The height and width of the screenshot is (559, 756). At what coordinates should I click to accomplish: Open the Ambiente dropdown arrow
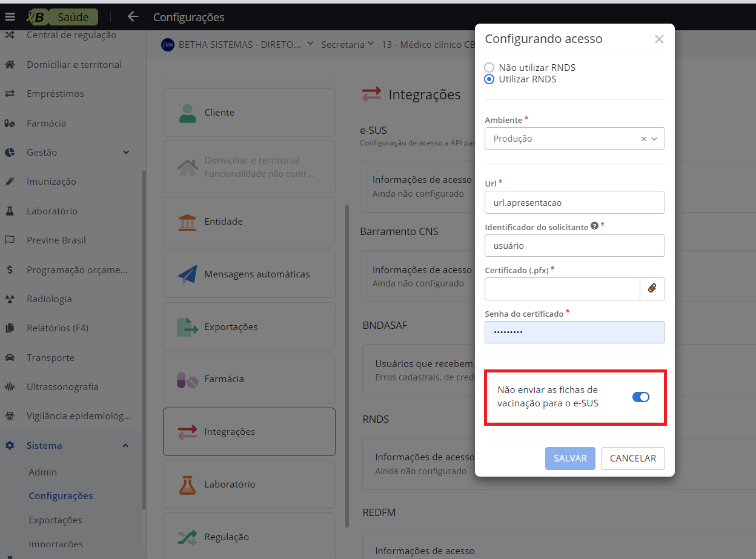(654, 139)
